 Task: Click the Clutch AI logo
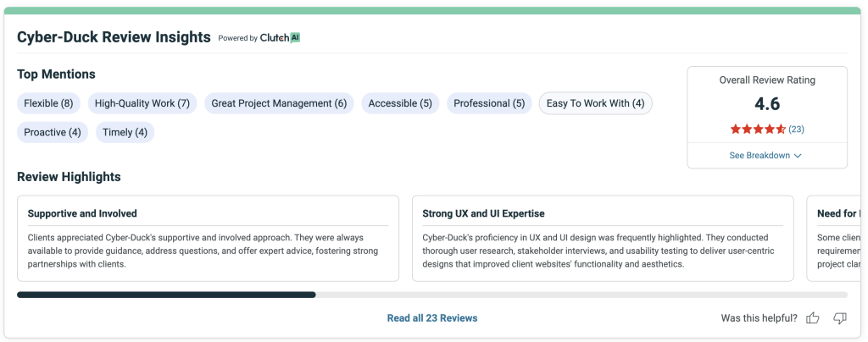point(280,38)
